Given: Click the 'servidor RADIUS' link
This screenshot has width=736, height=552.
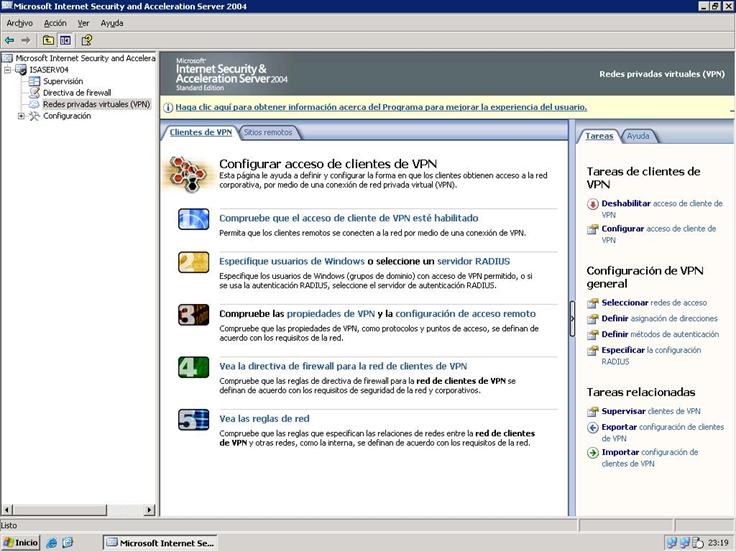Looking at the screenshot, I should [x=474, y=261].
